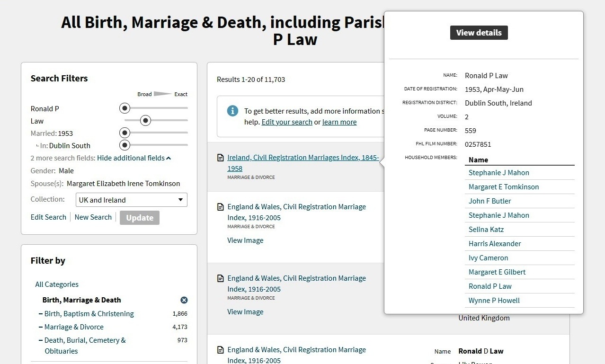Screen dimensions: 605x364
Task: Collapse additional fields with the chevron
Action: coord(169,158)
